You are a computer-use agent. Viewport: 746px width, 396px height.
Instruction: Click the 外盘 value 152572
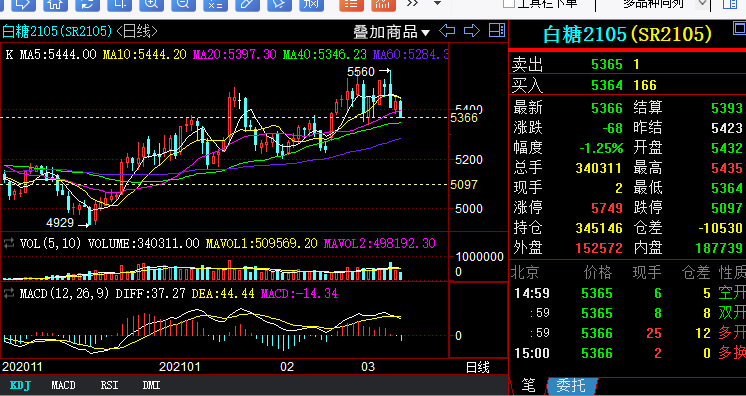pyautogui.click(x=599, y=248)
